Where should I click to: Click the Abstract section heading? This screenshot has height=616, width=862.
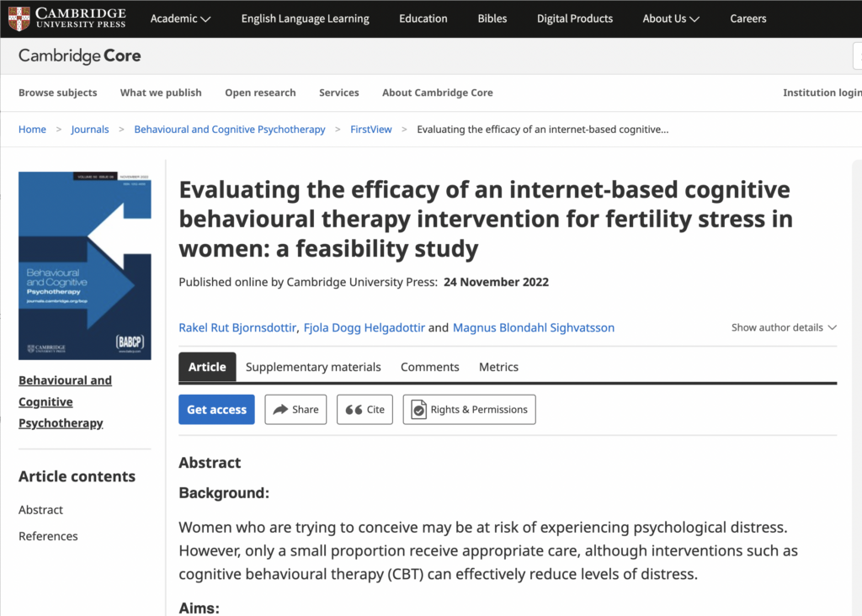click(210, 463)
